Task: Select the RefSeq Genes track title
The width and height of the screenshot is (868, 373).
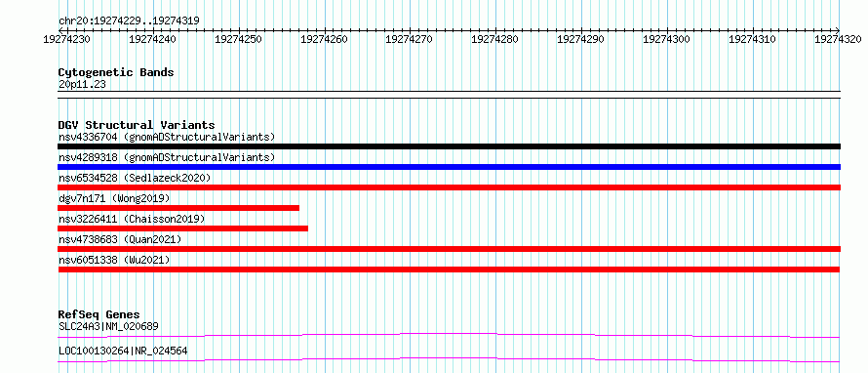Action: (x=99, y=314)
